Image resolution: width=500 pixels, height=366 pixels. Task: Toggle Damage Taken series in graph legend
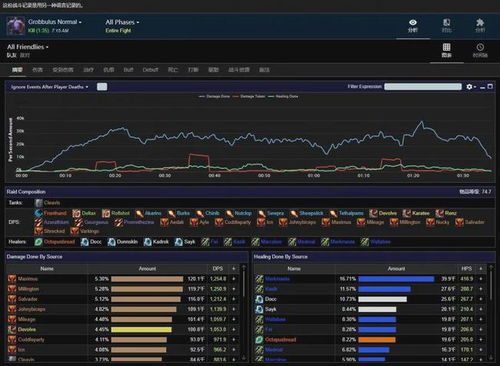coord(249,96)
